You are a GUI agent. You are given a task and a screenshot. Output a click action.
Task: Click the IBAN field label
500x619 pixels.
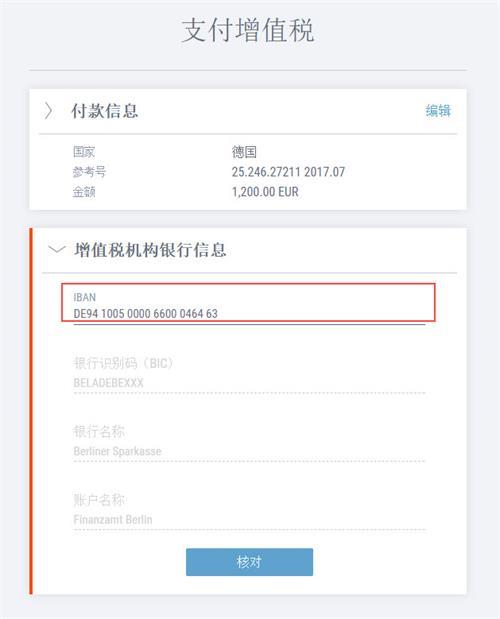click(84, 297)
